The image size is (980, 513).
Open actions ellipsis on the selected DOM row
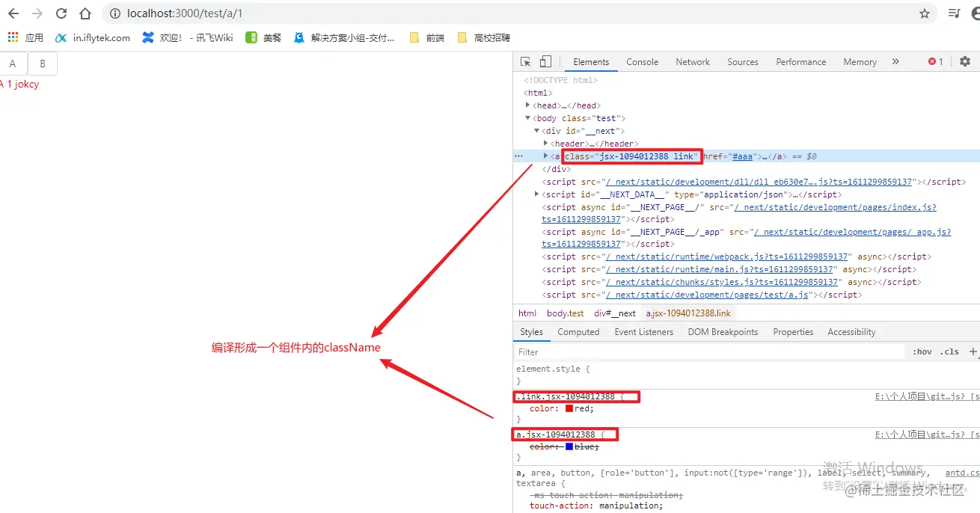[x=518, y=156]
